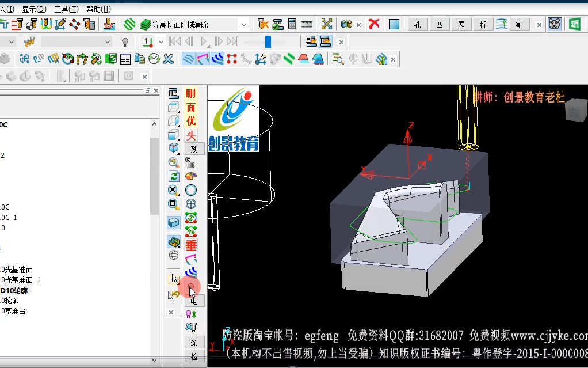
Task: Click the view cube in the viewport corner
Action: point(576,110)
